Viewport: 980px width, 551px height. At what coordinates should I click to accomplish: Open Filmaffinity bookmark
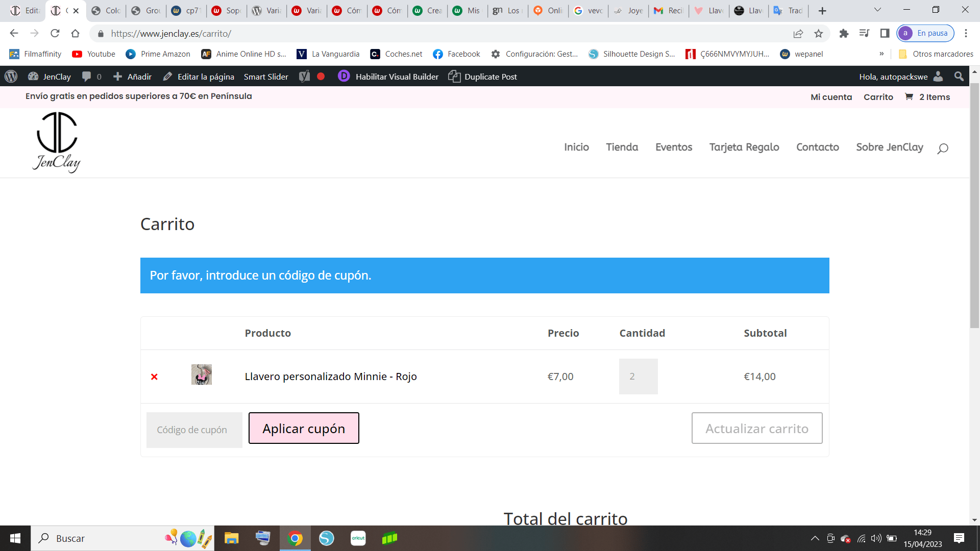click(x=35, y=54)
